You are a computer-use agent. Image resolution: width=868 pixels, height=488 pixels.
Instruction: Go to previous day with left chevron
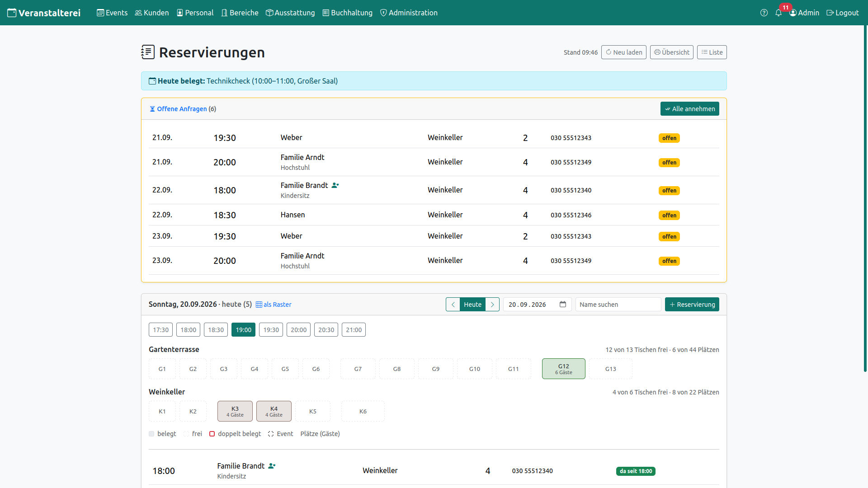453,305
